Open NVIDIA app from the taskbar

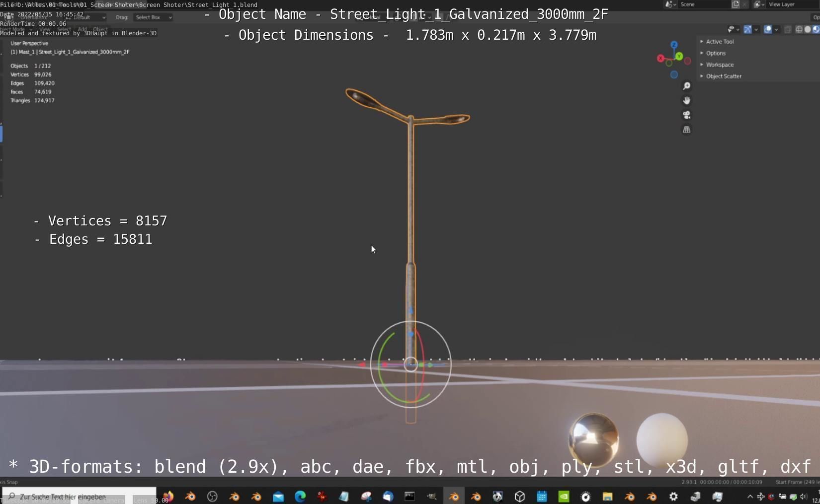coord(564,496)
